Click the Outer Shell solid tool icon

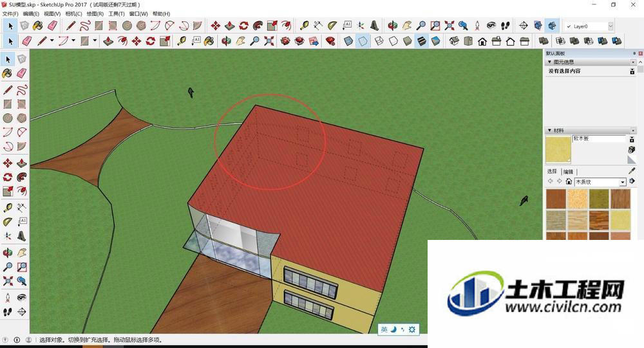pos(544,41)
